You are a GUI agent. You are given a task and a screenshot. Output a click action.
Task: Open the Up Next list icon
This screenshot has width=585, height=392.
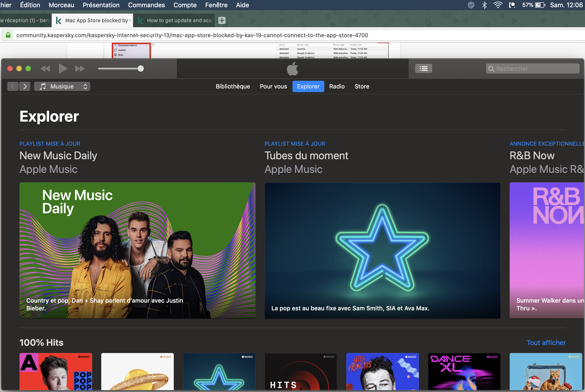[x=423, y=69]
